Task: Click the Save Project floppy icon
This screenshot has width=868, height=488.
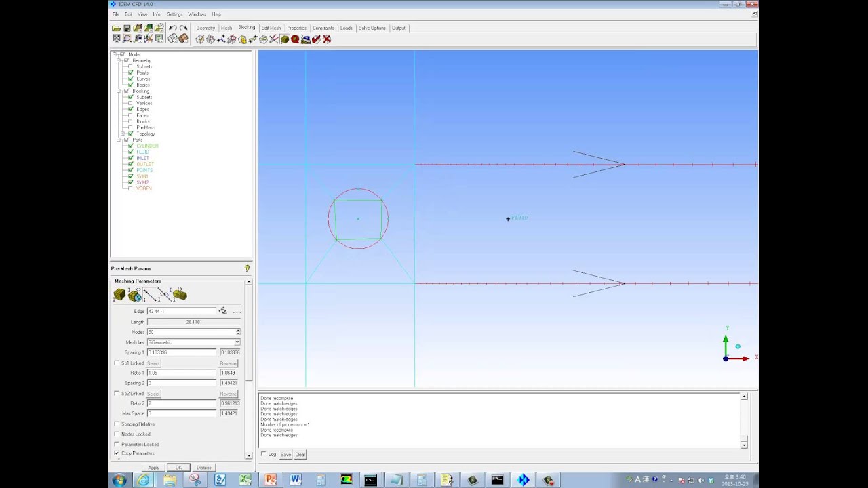Action: [127, 28]
